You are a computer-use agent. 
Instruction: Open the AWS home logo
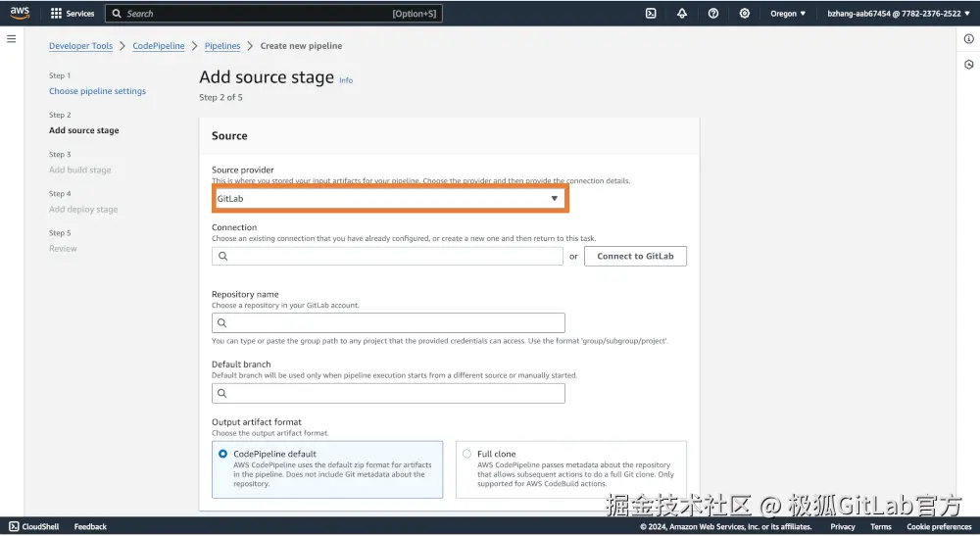point(20,13)
